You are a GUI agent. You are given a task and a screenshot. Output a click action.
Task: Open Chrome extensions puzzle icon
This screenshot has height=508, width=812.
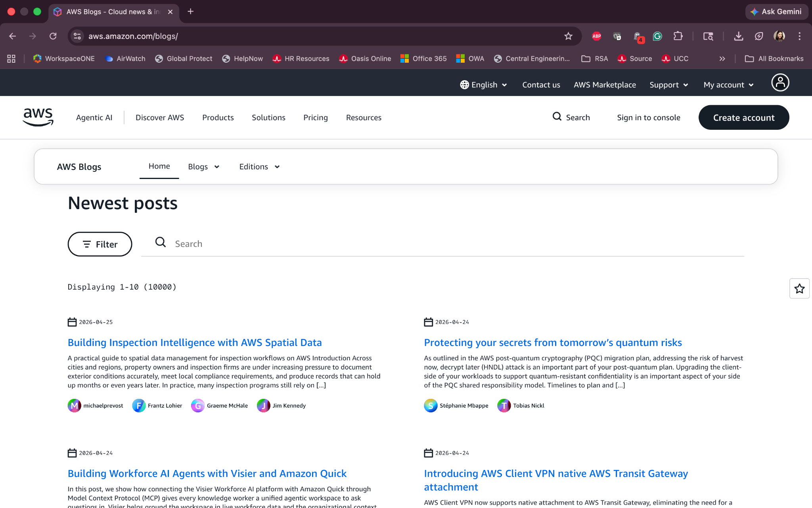[x=678, y=36]
